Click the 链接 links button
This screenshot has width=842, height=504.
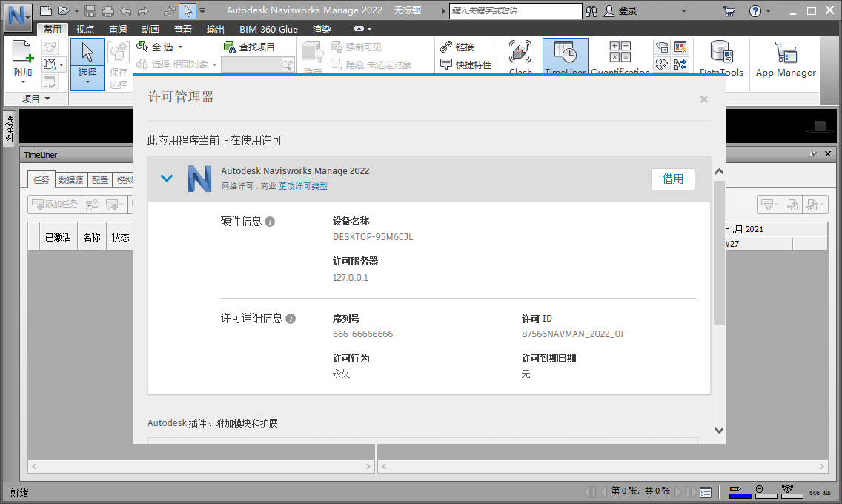tap(457, 47)
